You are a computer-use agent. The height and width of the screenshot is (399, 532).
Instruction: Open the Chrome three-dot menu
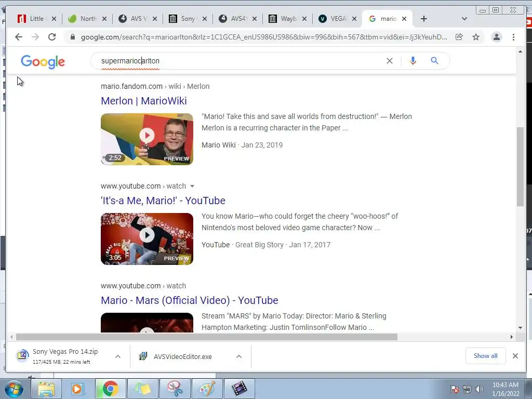tap(513, 37)
